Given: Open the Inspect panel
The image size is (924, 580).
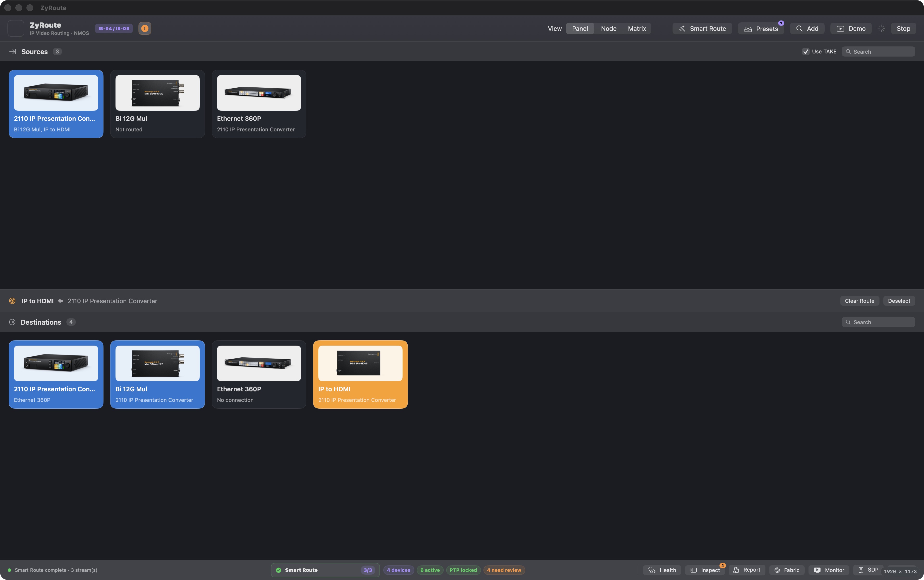Looking at the screenshot, I should [705, 570].
